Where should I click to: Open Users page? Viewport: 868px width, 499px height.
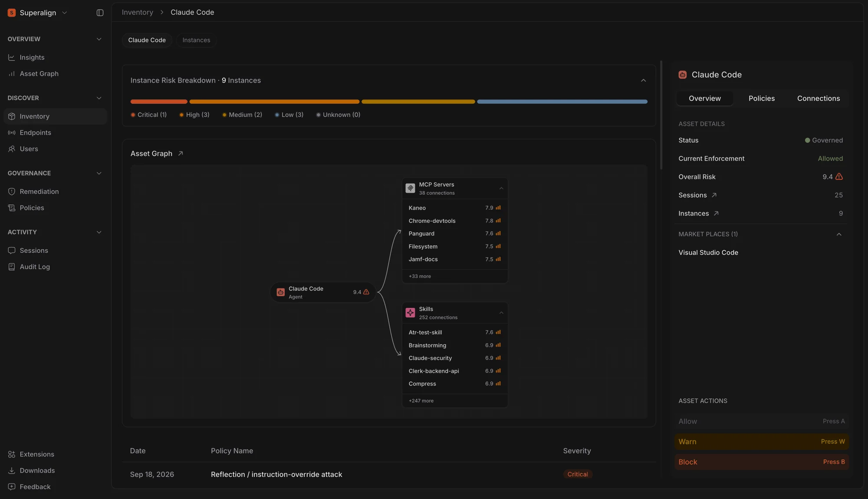(x=29, y=149)
